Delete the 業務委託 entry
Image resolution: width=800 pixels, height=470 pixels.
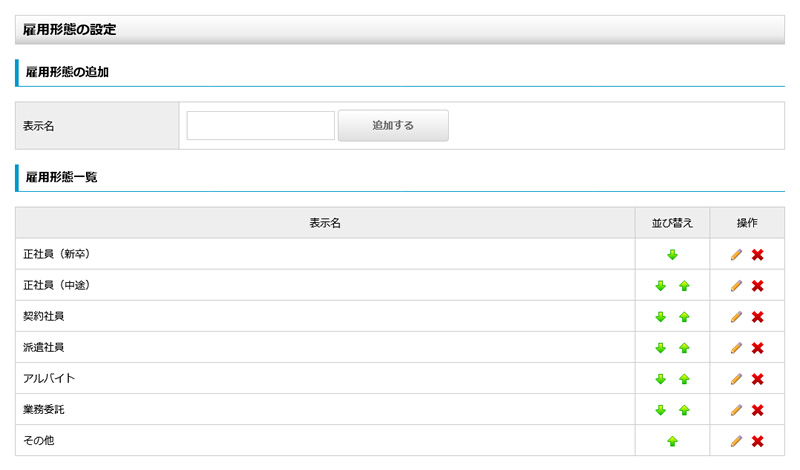pyautogui.click(x=758, y=410)
